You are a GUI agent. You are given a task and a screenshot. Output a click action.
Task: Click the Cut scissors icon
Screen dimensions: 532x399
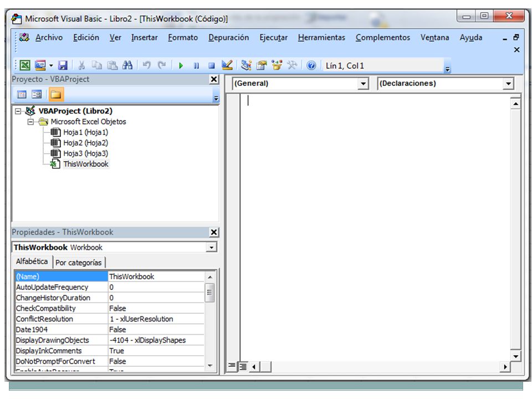(81, 65)
